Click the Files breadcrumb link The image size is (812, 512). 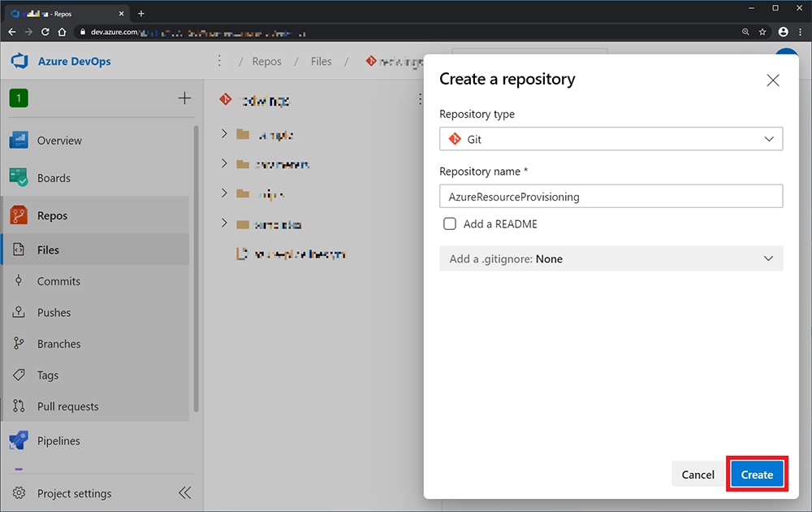(x=321, y=61)
